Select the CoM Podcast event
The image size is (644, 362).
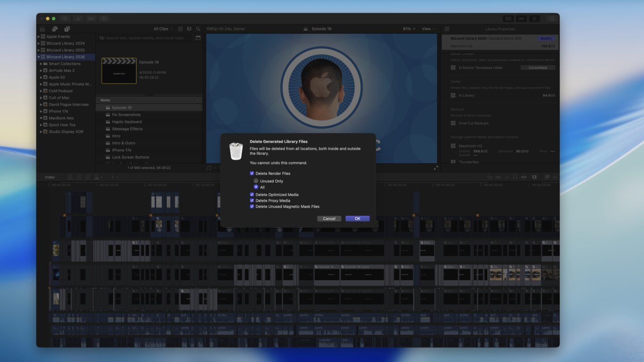tap(61, 91)
